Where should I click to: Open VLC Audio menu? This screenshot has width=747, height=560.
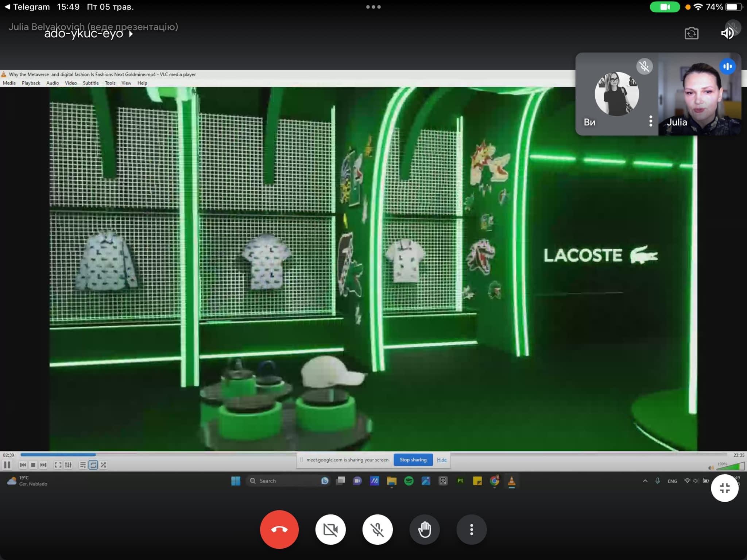[53, 83]
